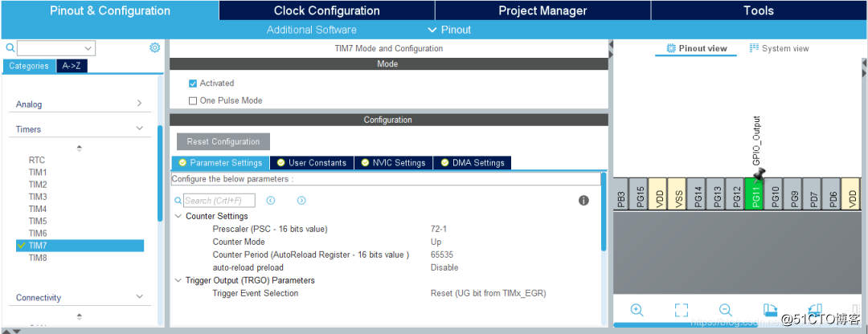Switch to NVIC Settings tab
Screen dimensions: 868x334
pyautogui.click(x=392, y=163)
